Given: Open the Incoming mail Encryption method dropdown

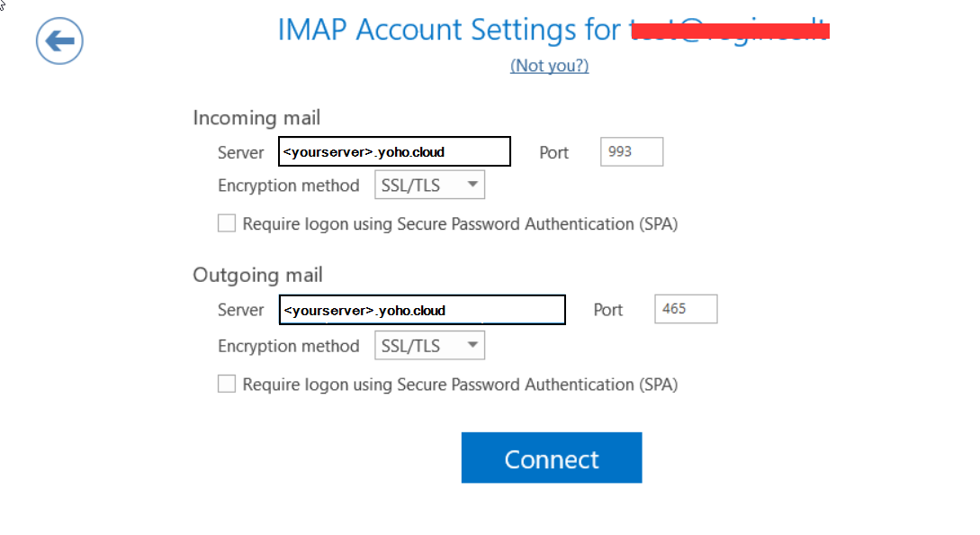Looking at the screenshot, I should [x=429, y=186].
